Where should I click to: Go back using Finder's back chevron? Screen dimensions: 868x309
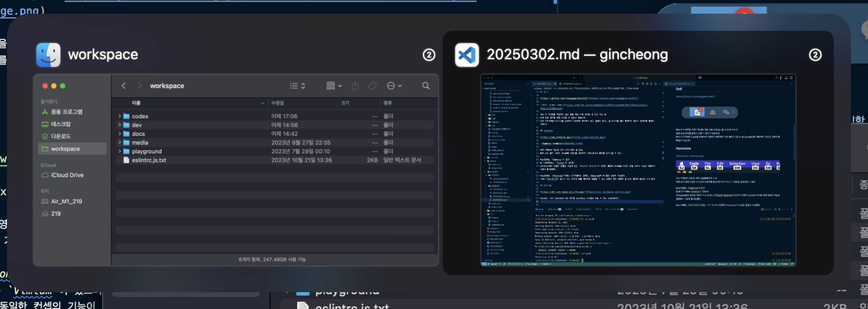pos(124,86)
